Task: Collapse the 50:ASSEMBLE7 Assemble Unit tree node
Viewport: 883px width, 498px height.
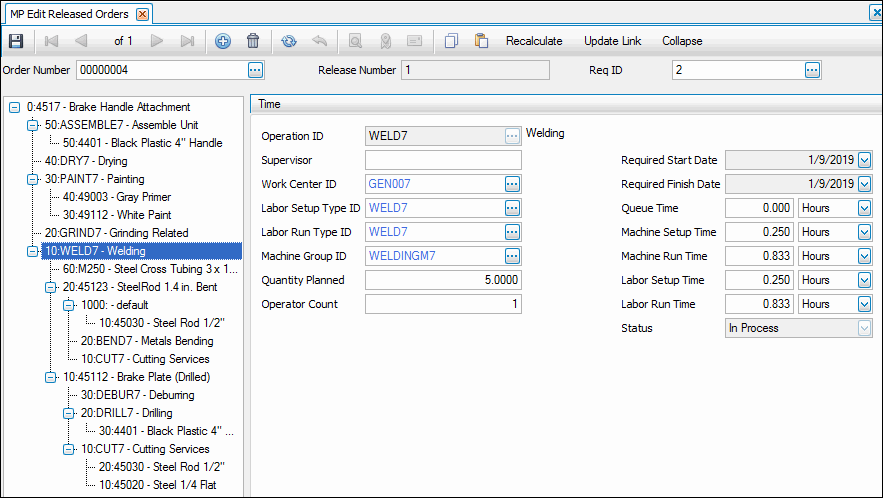Action: [x=33, y=125]
